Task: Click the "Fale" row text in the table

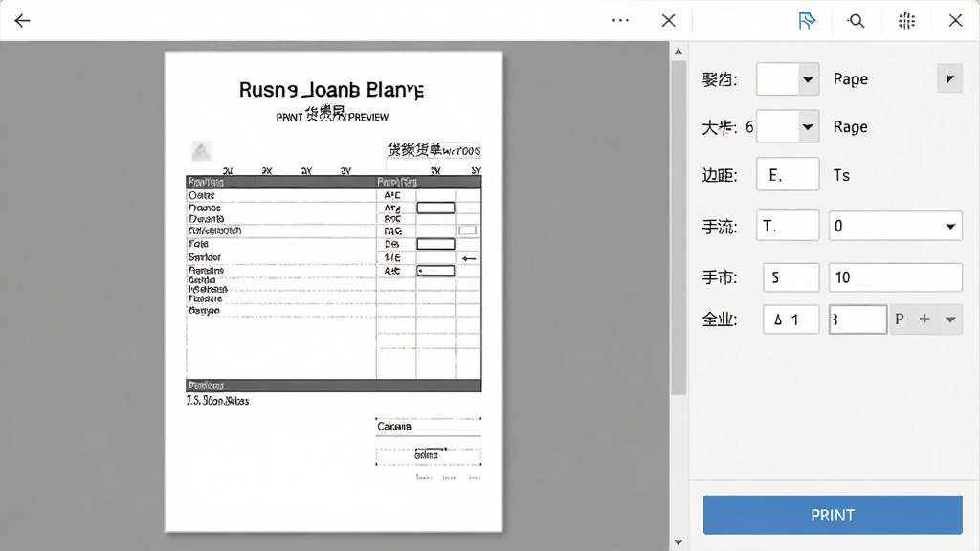Action: pyautogui.click(x=198, y=244)
